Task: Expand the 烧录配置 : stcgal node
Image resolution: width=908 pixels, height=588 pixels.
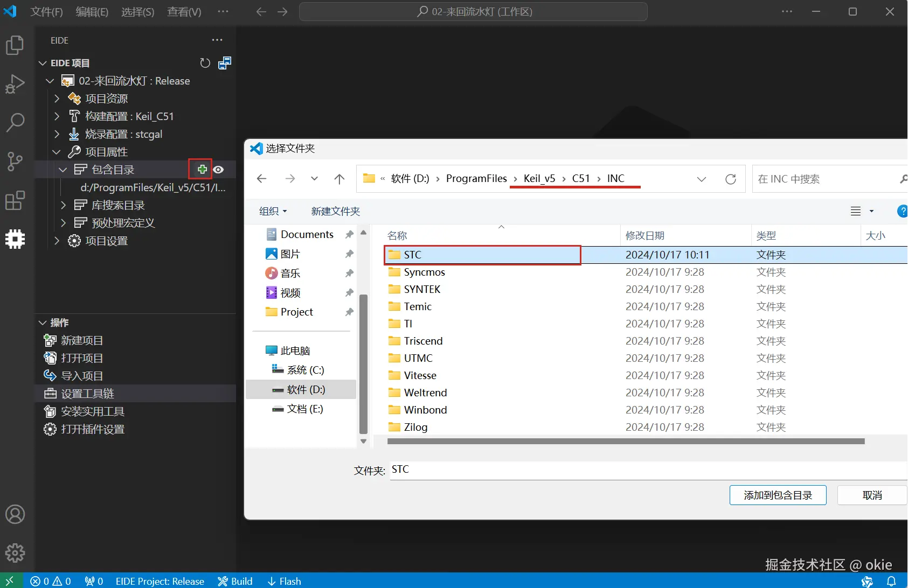Action: [x=57, y=134]
